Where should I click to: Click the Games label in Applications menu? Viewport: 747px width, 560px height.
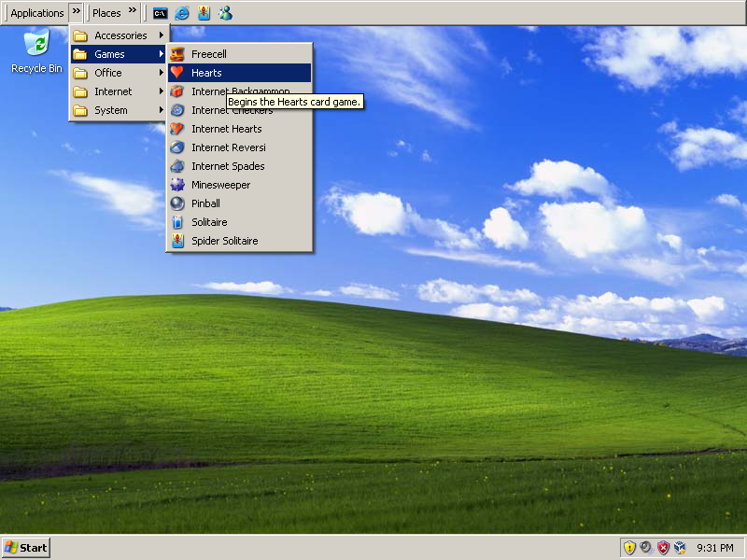[109, 54]
